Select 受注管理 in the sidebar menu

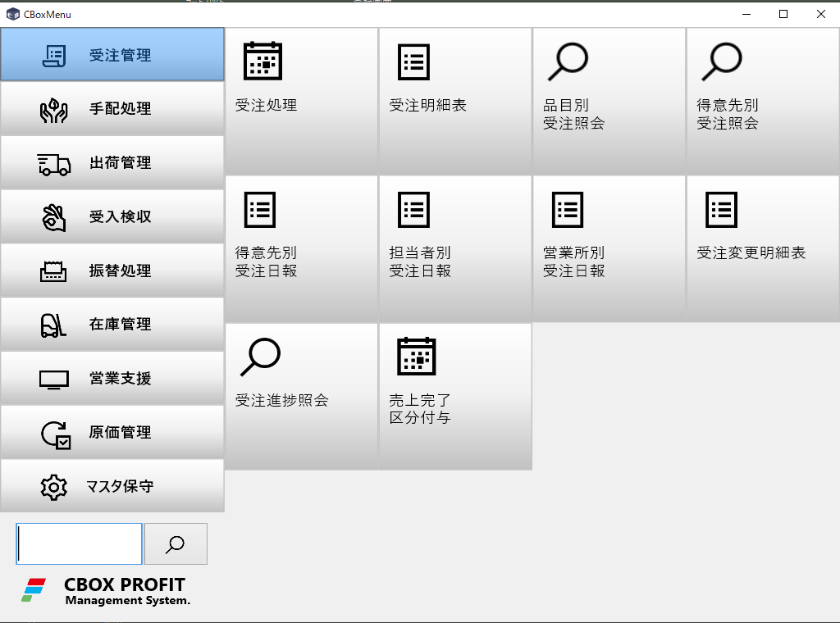(x=112, y=55)
